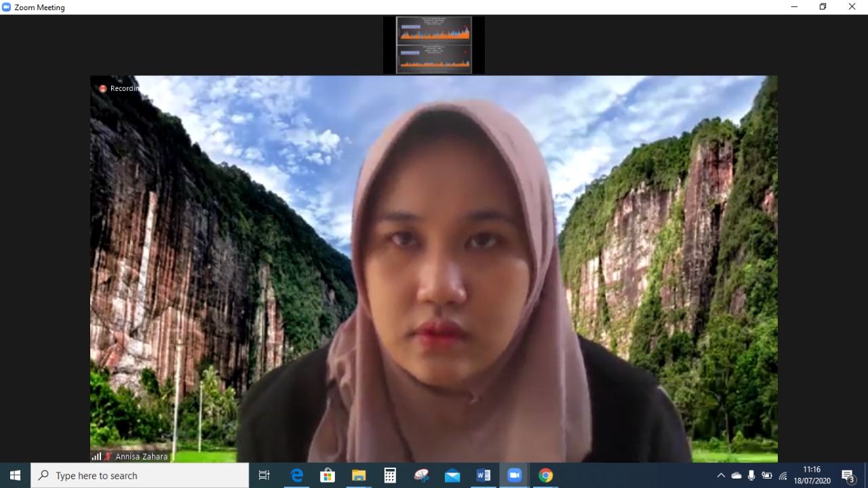Viewport: 868px width, 488px height.
Task: Open File Explorer from the taskbar
Action: (359, 476)
